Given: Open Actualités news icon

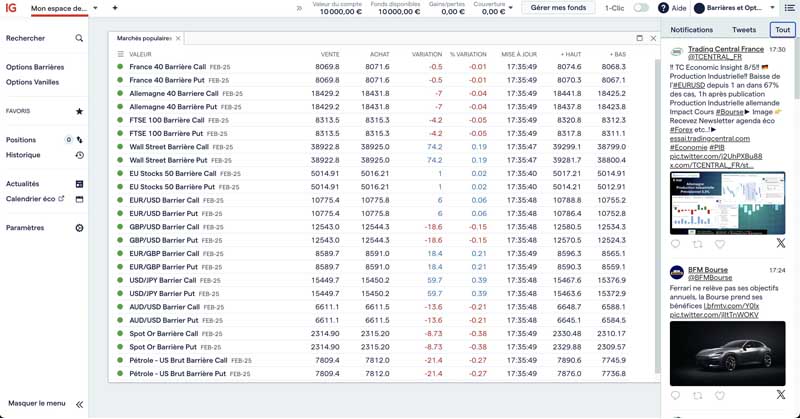Looking at the screenshot, I should pyautogui.click(x=79, y=184).
